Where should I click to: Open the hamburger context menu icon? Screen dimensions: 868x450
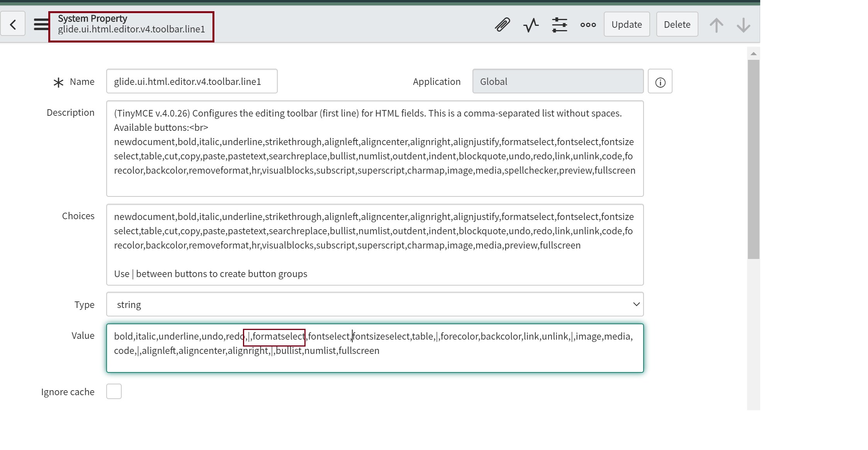coord(41,24)
